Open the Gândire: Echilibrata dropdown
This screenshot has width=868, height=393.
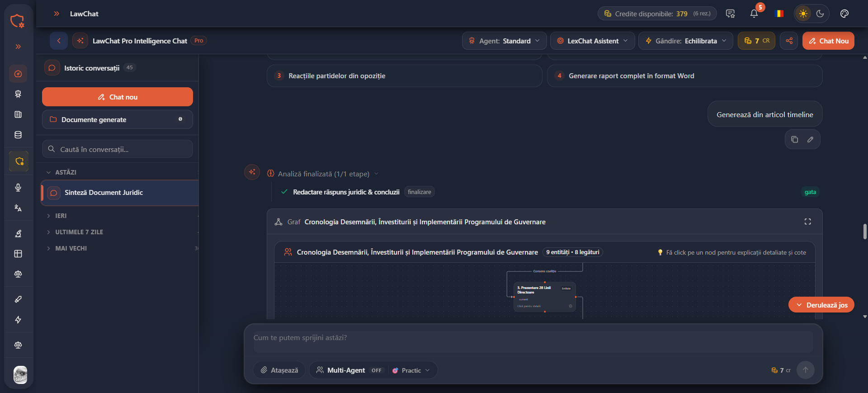pos(685,41)
